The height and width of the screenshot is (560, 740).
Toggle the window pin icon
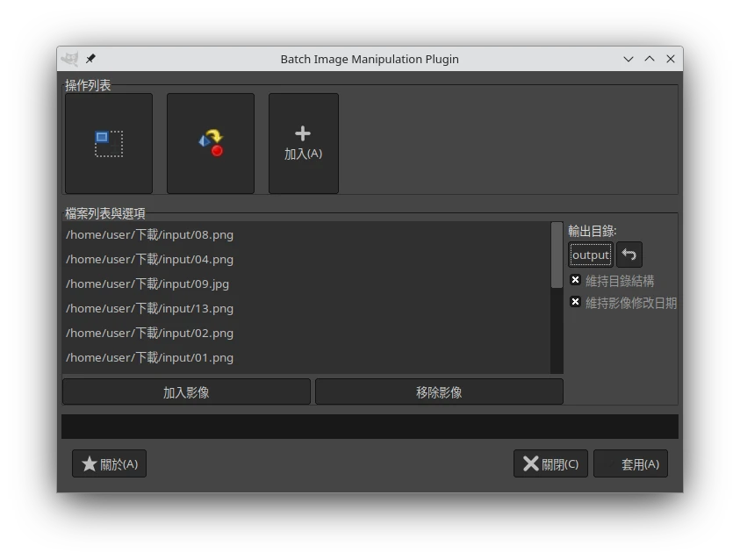coord(90,59)
